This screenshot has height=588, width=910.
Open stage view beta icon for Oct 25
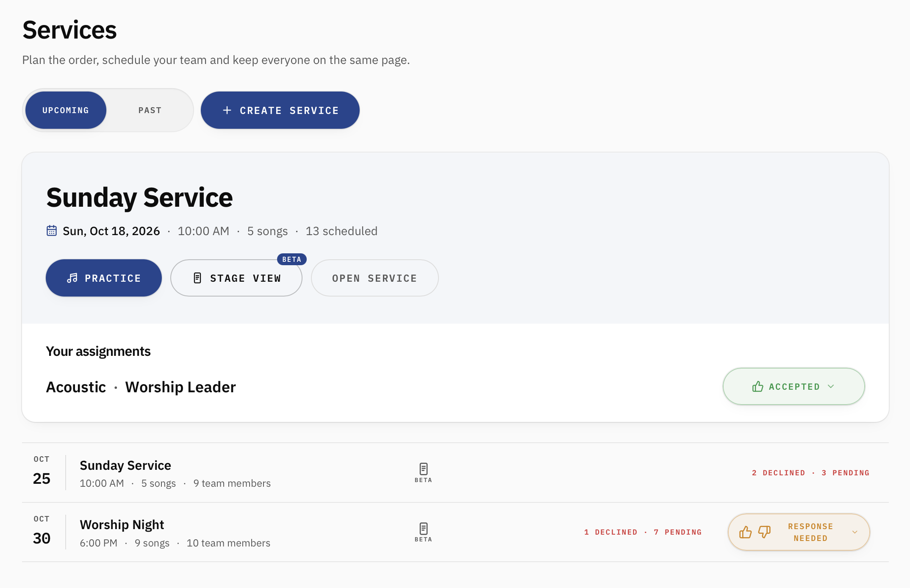click(x=423, y=472)
